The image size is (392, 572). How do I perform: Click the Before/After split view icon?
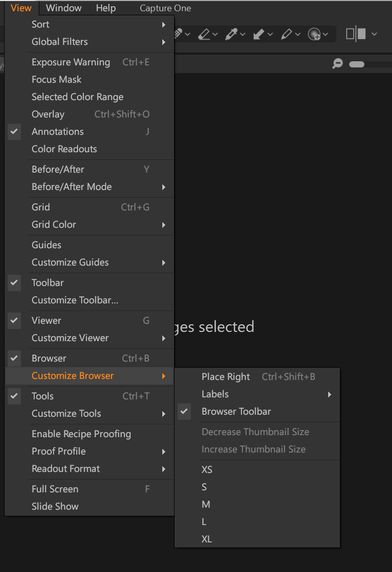(x=356, y=34)
